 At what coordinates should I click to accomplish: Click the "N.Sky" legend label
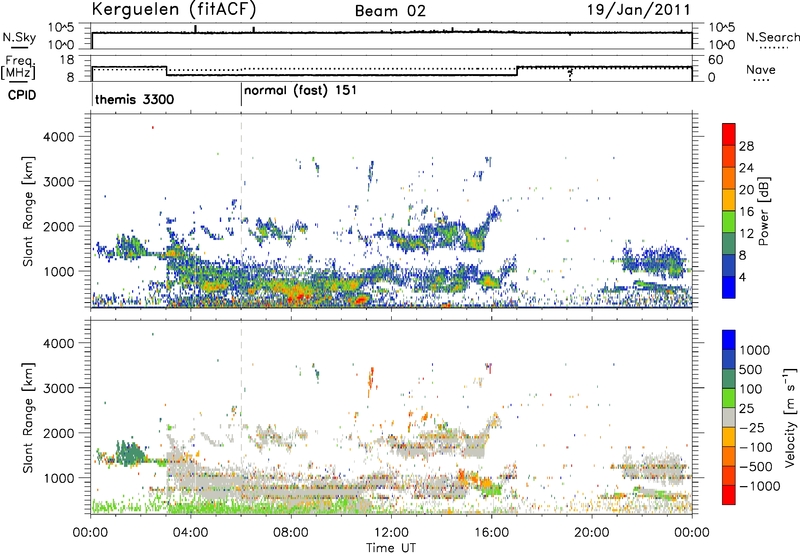coord(19,37)
